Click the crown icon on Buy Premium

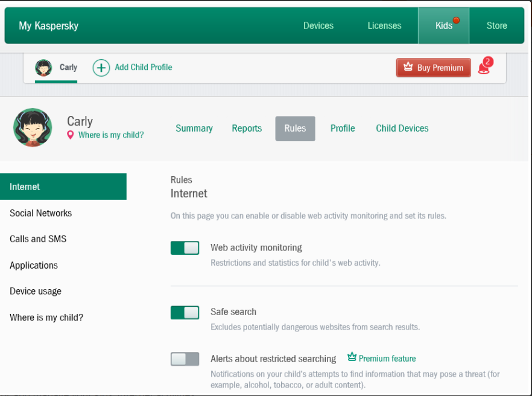pyautogui.click(x=408, y=66)
